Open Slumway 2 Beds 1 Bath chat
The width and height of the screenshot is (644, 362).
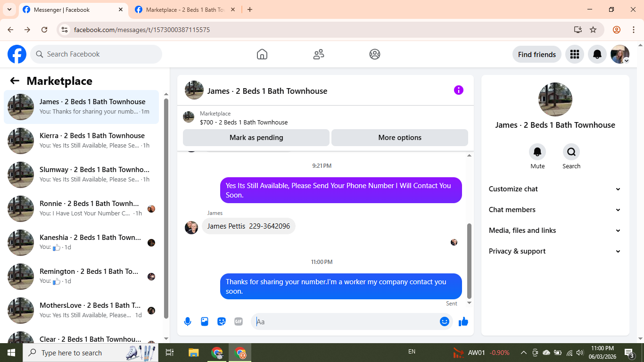pyautogui.click(x=81, y=174)
